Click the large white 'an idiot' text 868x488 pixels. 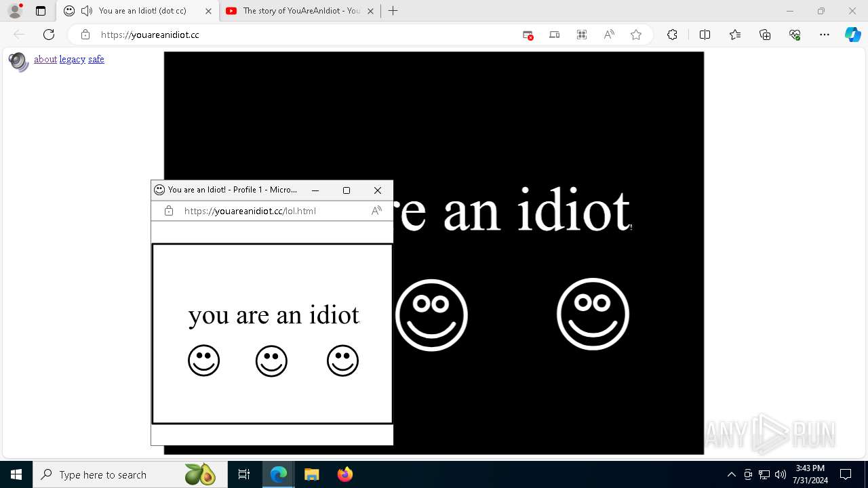[537, 210]
